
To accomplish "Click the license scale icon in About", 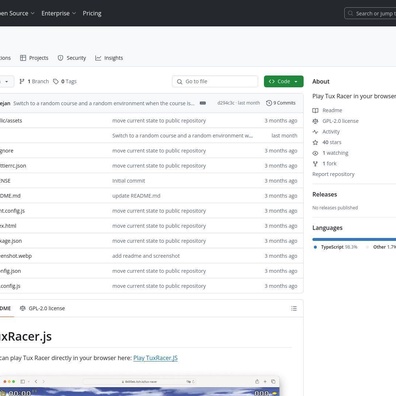I will coord(315,121).
